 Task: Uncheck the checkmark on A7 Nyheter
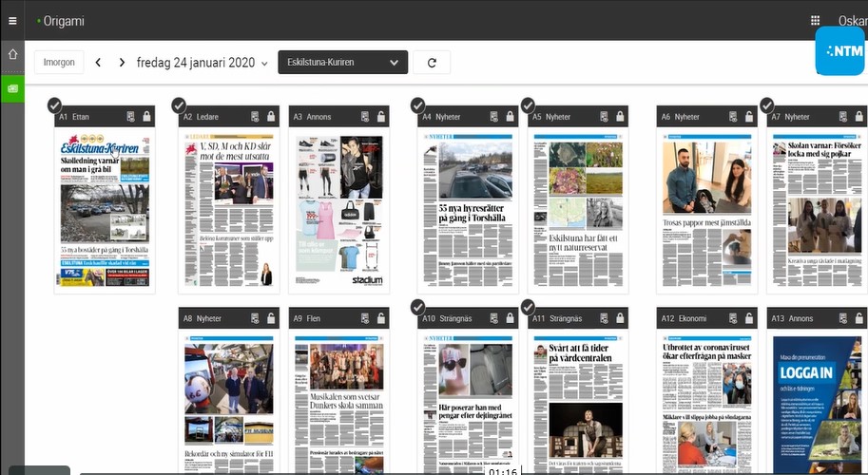766,105
